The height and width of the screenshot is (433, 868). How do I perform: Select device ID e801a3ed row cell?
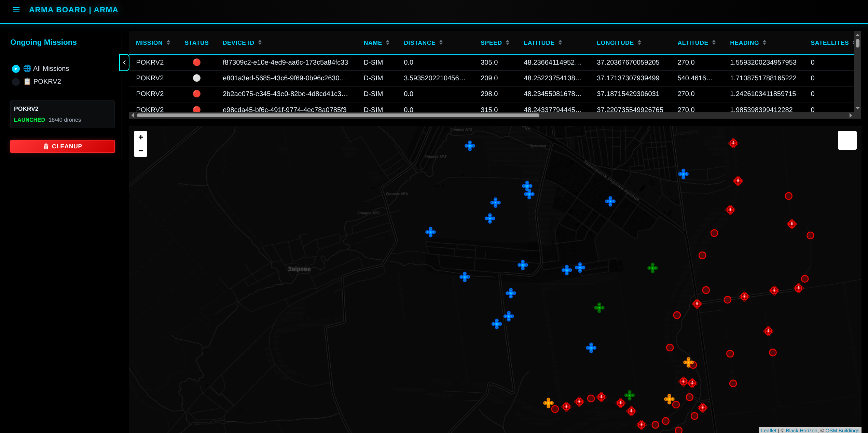pyautogui.click(x=284, y=78)
